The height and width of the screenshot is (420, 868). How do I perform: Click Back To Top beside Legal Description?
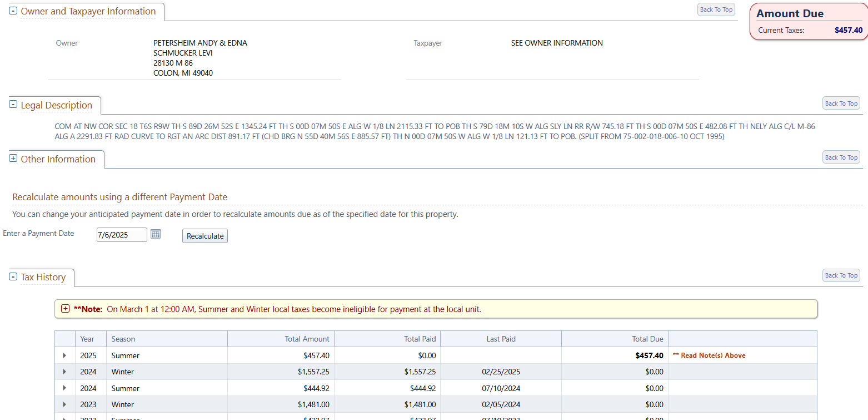[x=841, y=103]
